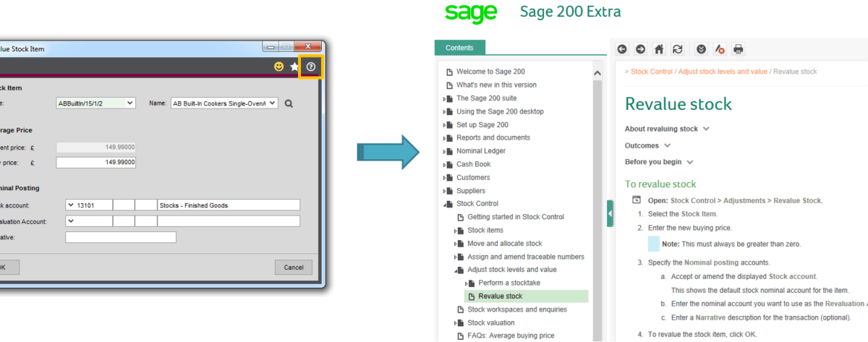Click the Revaluation Account description field
This screenshot has width=868, height=342.
point(229,221)
